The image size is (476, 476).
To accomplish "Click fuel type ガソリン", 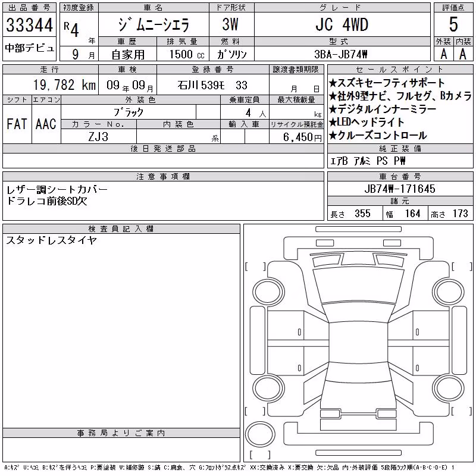I will point(231,54).
